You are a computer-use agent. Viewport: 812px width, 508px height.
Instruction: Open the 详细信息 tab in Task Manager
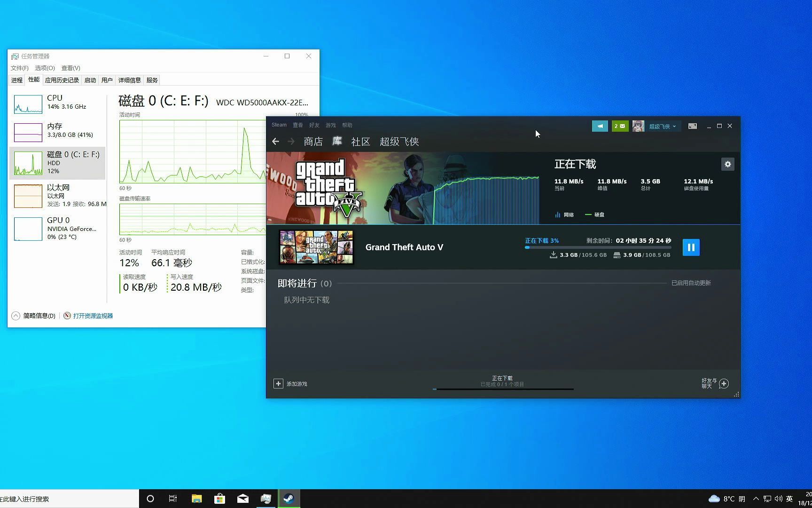click(x=130, y=80)
